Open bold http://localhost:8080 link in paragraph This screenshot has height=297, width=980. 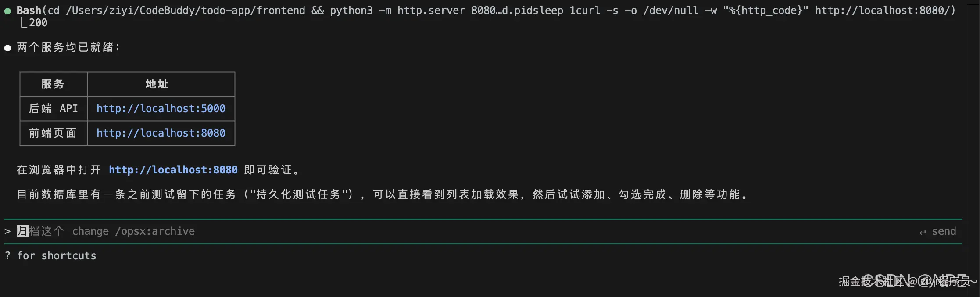coord(173,170)
